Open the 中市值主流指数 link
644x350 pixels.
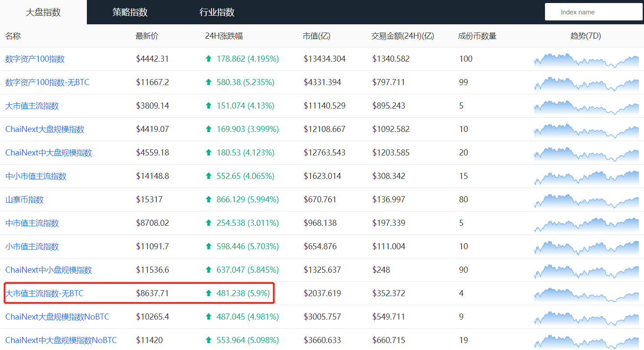[32, 223]
